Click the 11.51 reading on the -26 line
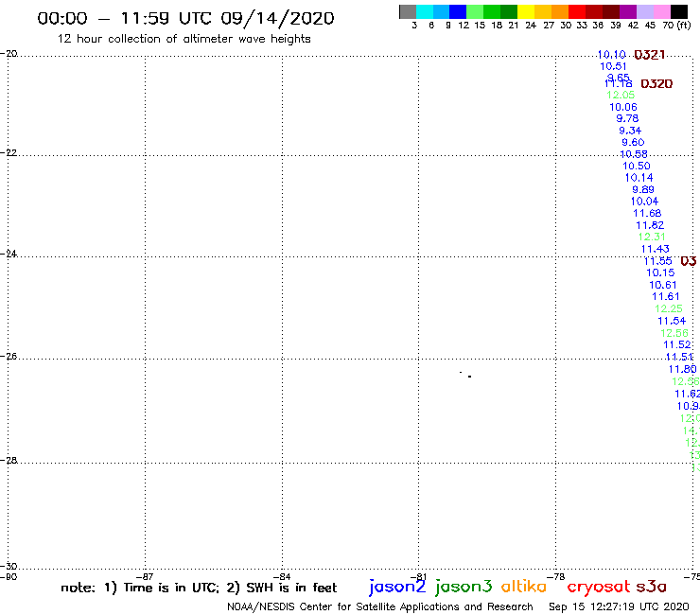This screenshot has height=615, width=700. (679, 357)
